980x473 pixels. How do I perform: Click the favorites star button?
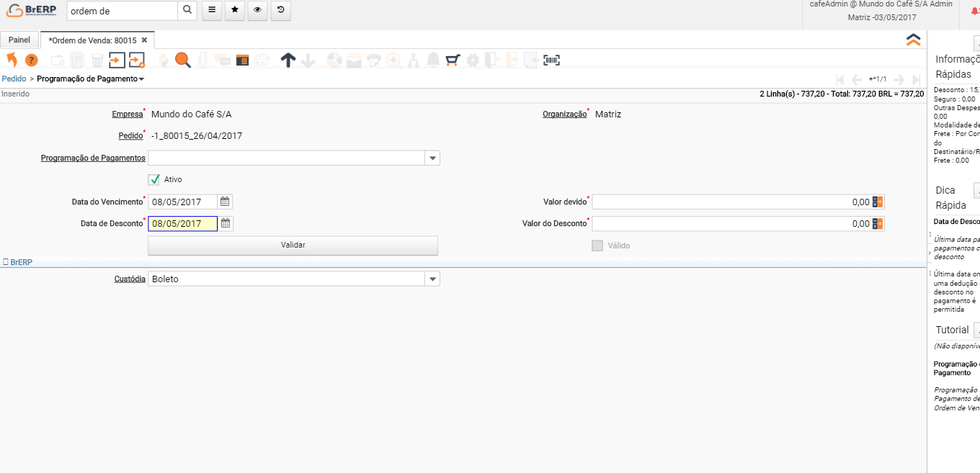[x=234, y=9]
